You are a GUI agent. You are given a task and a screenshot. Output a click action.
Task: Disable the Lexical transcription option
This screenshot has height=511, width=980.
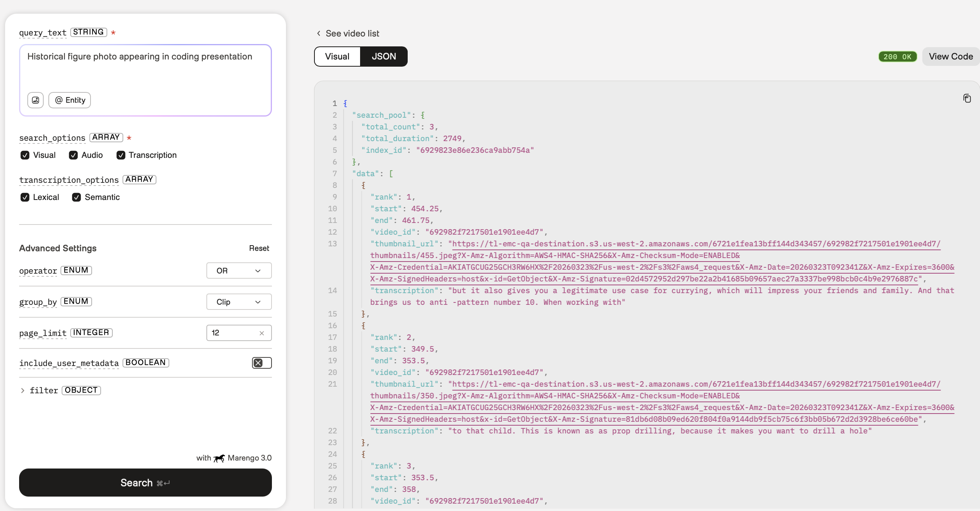tap(25, 197)
